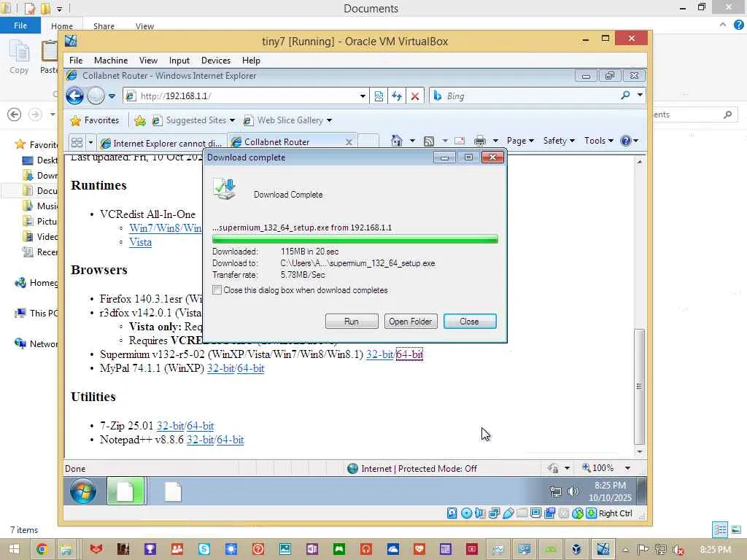Switch to the 'Internet Explorer cannot di...' tab
The width and height of the screenshot is (747, 560).
161,143
